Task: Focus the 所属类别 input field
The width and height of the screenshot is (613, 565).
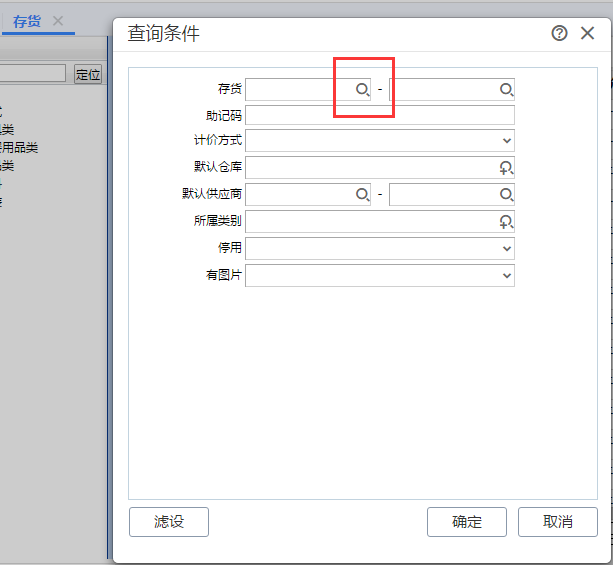Action: pos(370,221)
